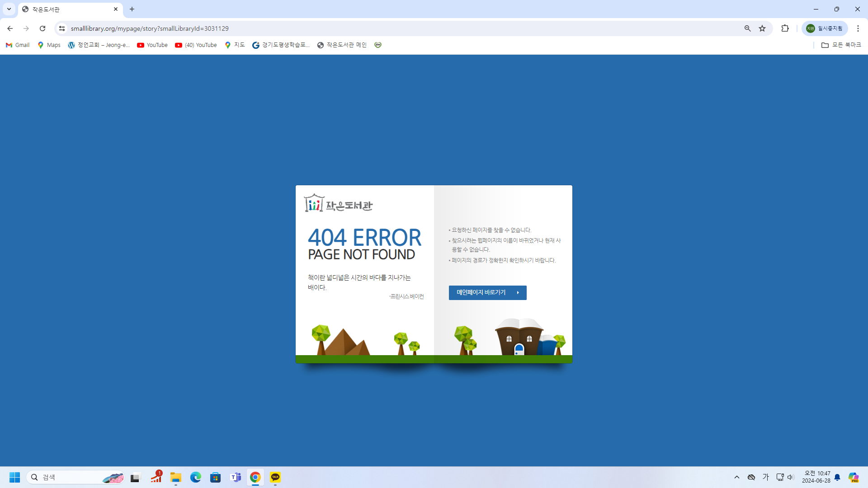Click the PAGE NOT FOUND text
The width and height of the screenshot is (868, 488).
pyautogui.click(x=362, y=254)
